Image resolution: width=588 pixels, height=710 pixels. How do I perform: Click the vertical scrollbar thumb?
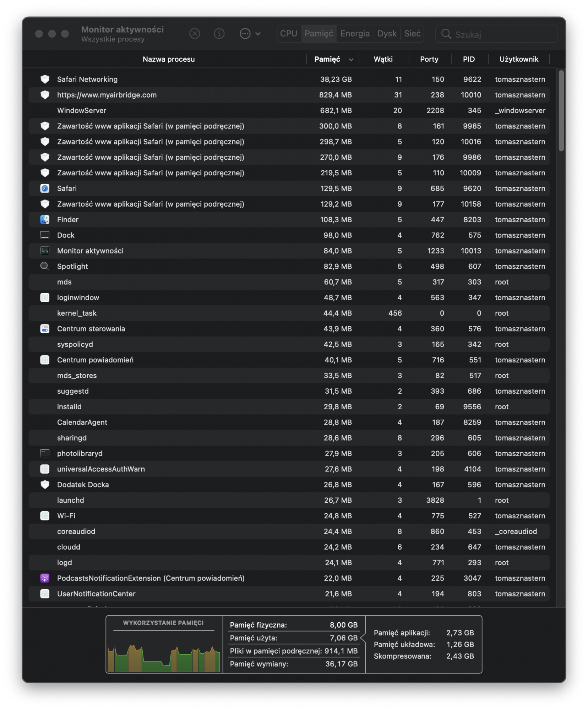click(561, 111)
